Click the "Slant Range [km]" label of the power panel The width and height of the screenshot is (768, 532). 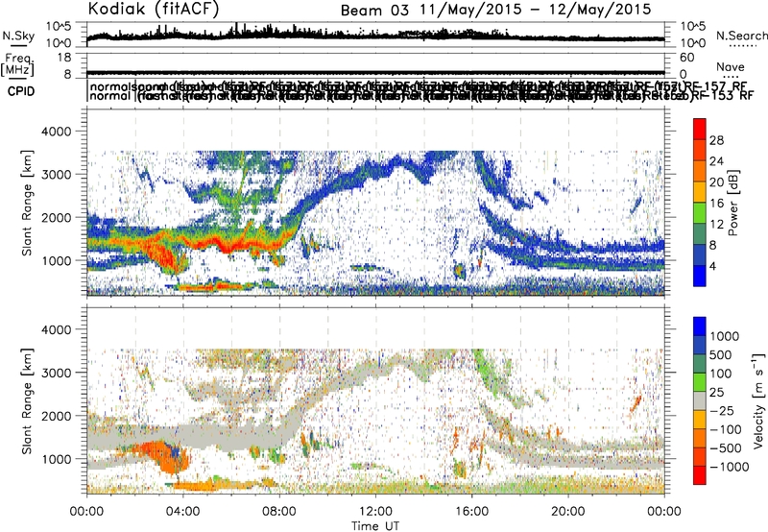[28, 203]
